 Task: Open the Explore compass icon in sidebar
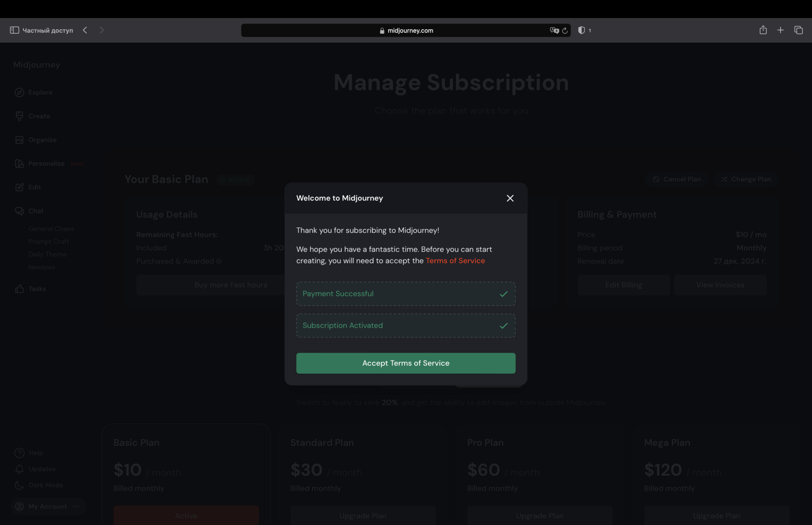pyautogui.click(x=19, y=92)
